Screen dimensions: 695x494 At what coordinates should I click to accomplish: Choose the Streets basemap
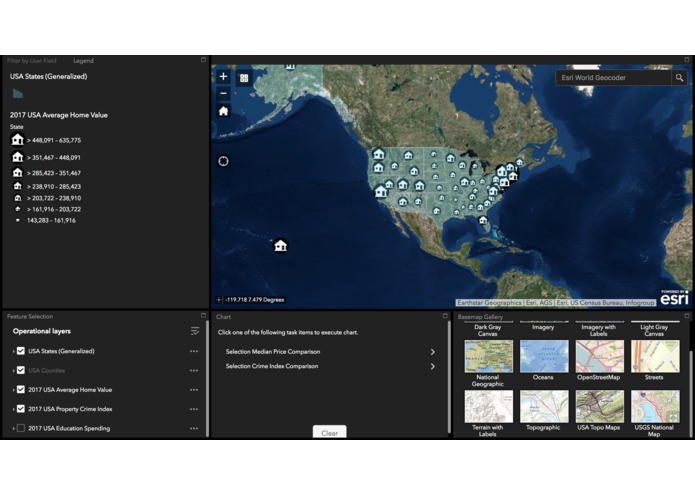click(654, 360)
